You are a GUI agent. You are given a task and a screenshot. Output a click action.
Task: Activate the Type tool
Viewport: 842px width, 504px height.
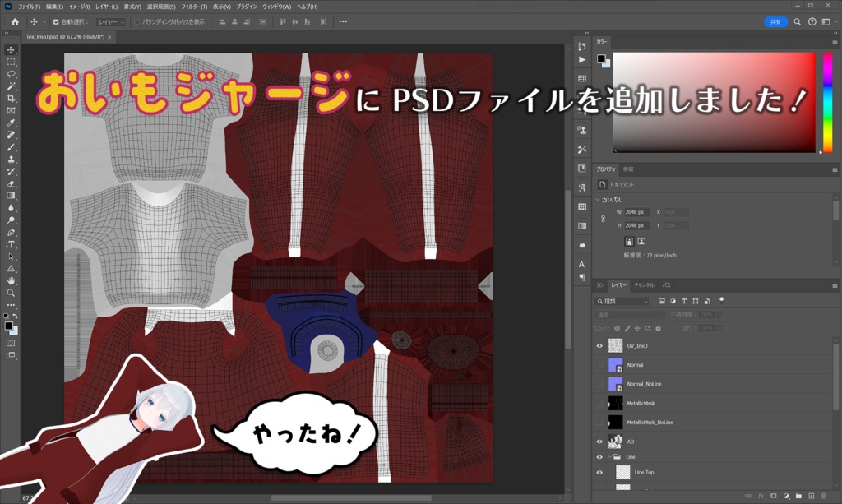coord(9,244)
